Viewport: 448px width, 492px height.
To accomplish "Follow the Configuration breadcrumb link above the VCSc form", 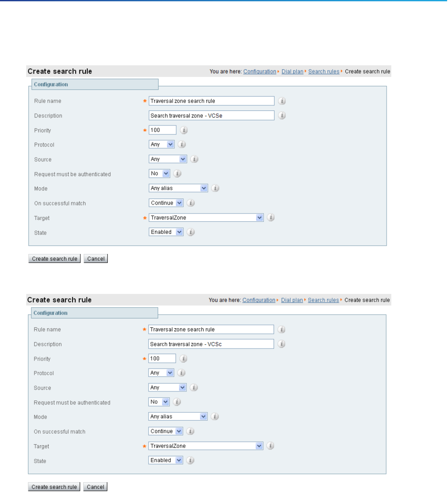I will point(259,300).
